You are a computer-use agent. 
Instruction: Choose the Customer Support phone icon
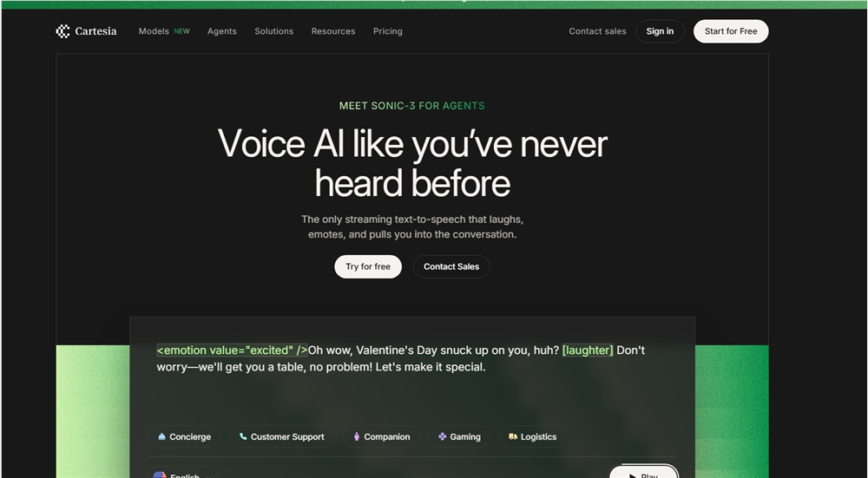click(x=243, y=436)
